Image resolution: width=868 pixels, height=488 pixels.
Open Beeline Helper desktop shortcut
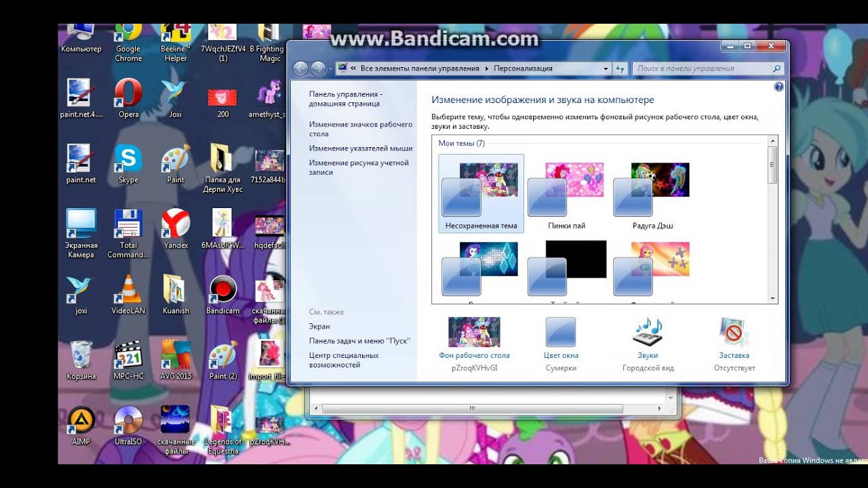click(x=176, y=44)
